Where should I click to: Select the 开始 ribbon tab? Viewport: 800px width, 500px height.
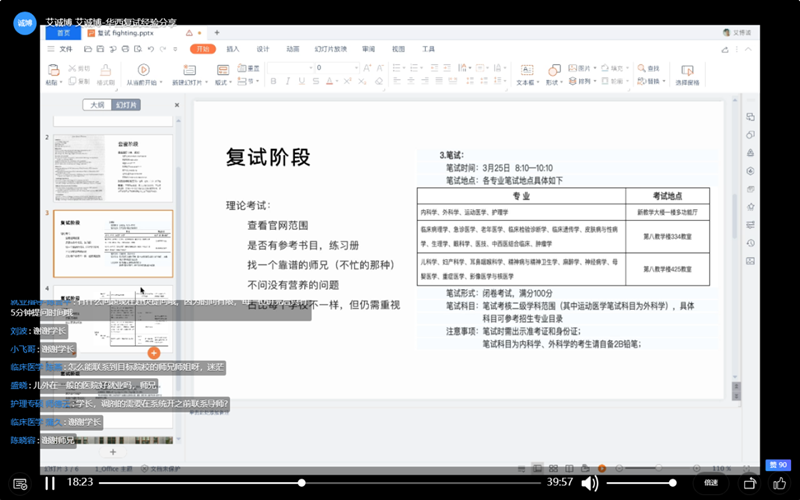click(204, 48)
